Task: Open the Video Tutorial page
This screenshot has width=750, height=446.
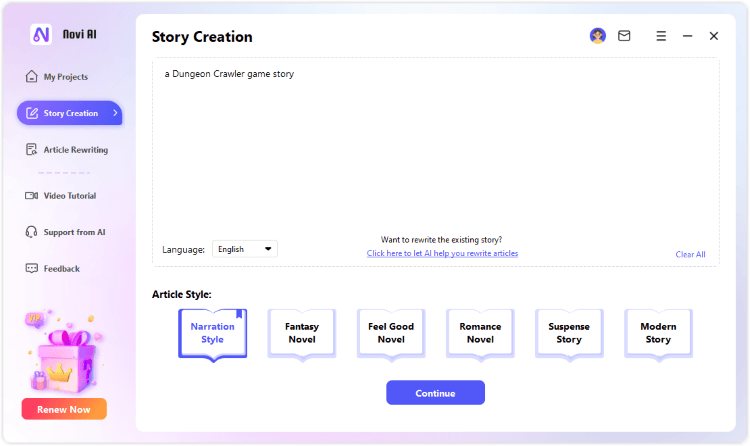Action: coord(60,196)
